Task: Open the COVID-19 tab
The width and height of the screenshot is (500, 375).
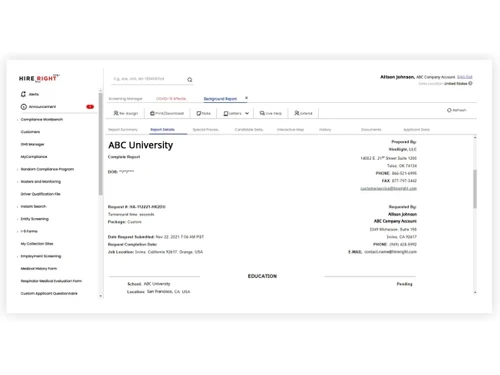Action: [171, 99]
